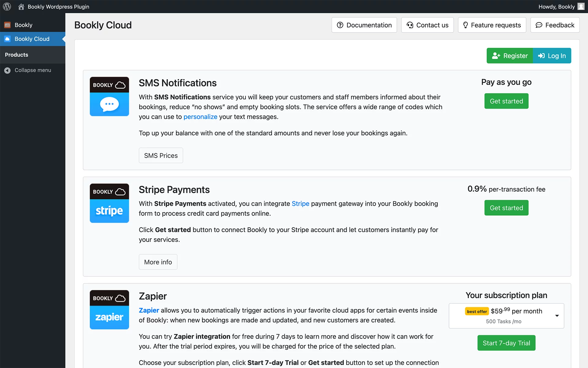Follow the Stripe link in description

point(300,204)
